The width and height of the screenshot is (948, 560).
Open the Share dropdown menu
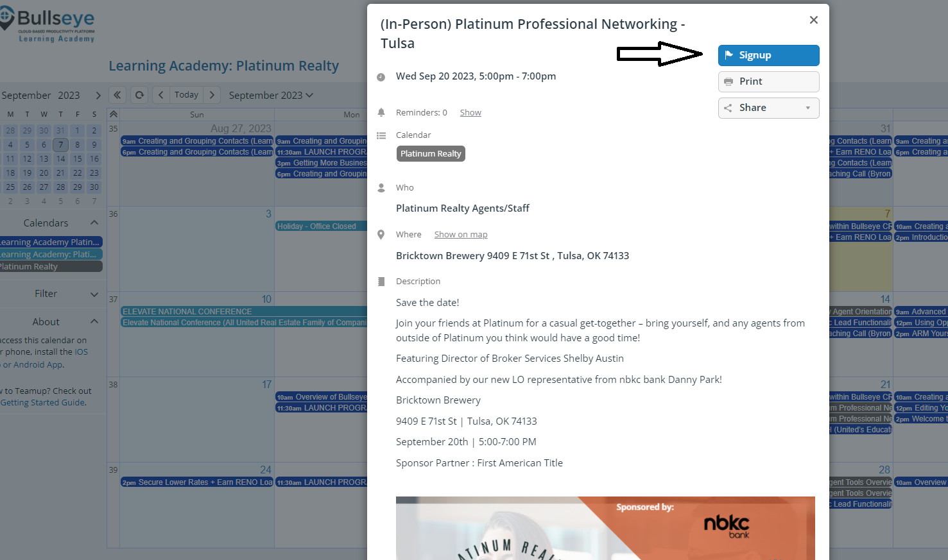coord(768,108)
